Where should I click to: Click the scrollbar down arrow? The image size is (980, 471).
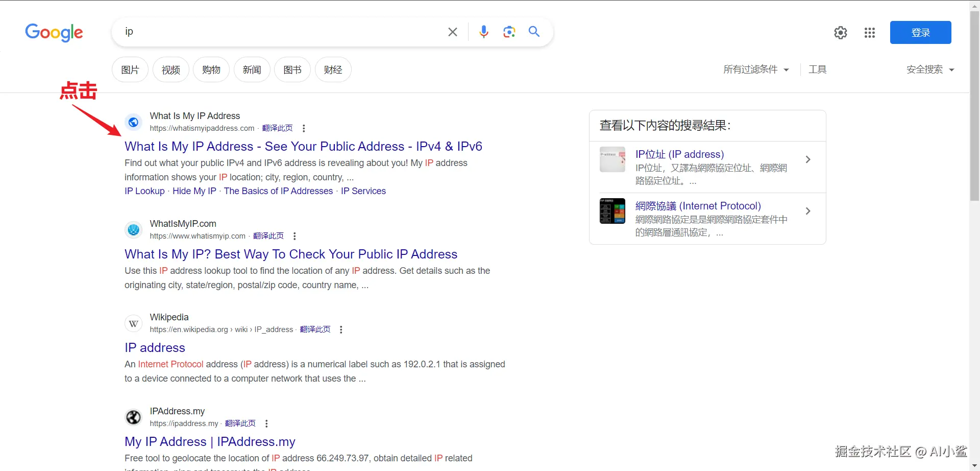coord(975,466)
